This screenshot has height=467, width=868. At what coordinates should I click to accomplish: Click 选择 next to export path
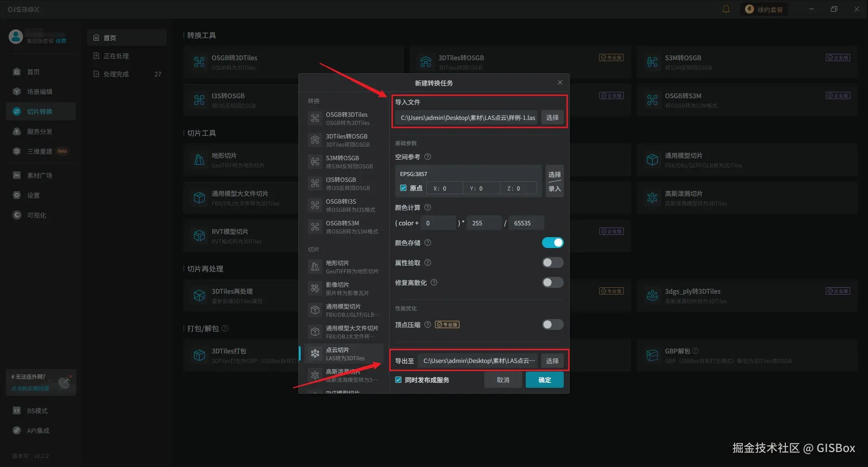coord(552,361)
